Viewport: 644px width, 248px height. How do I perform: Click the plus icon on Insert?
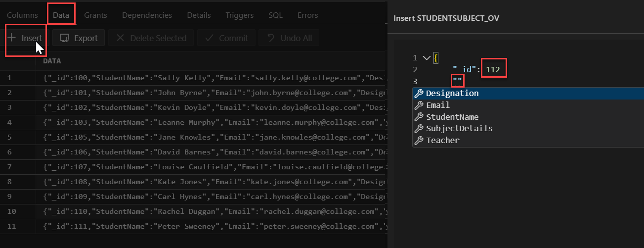point(12,38)
